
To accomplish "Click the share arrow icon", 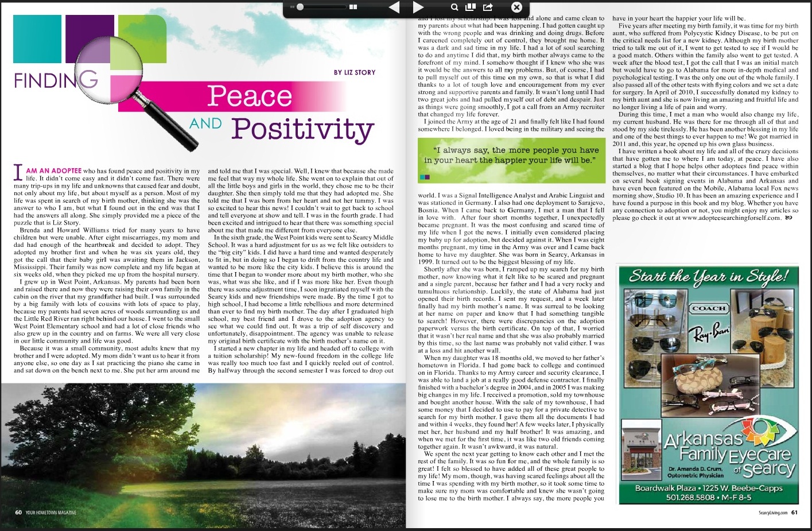I will click(488, 7).
